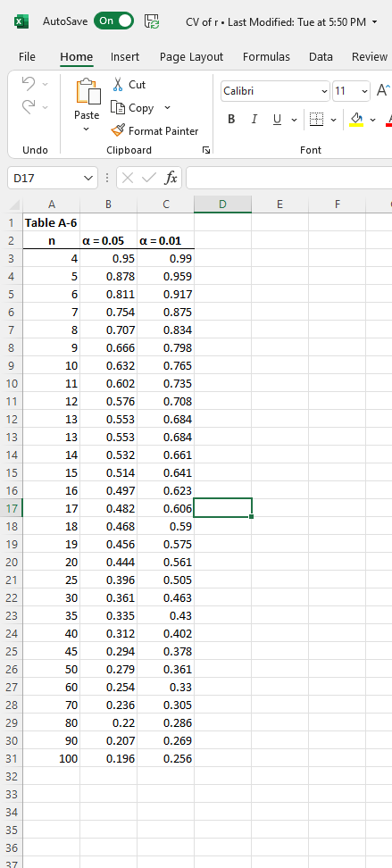Image resolution: width=392 pixels, height=868 pixels.
Task: Select cell with value 100
Action: click(x=52, y=758)
